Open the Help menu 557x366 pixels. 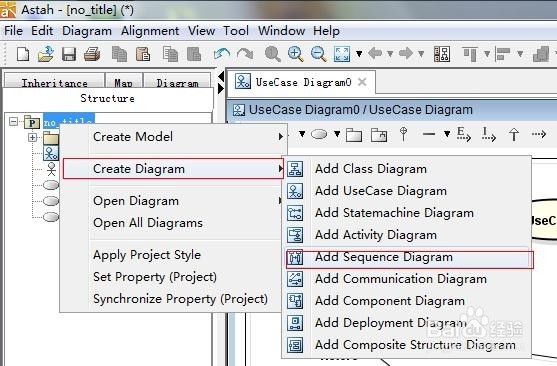pos(326,31)
